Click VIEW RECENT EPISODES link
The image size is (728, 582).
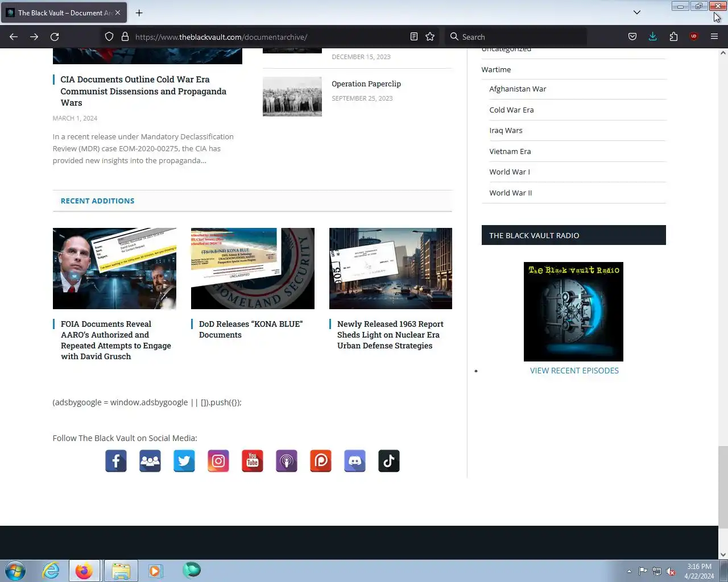[574, 371]
